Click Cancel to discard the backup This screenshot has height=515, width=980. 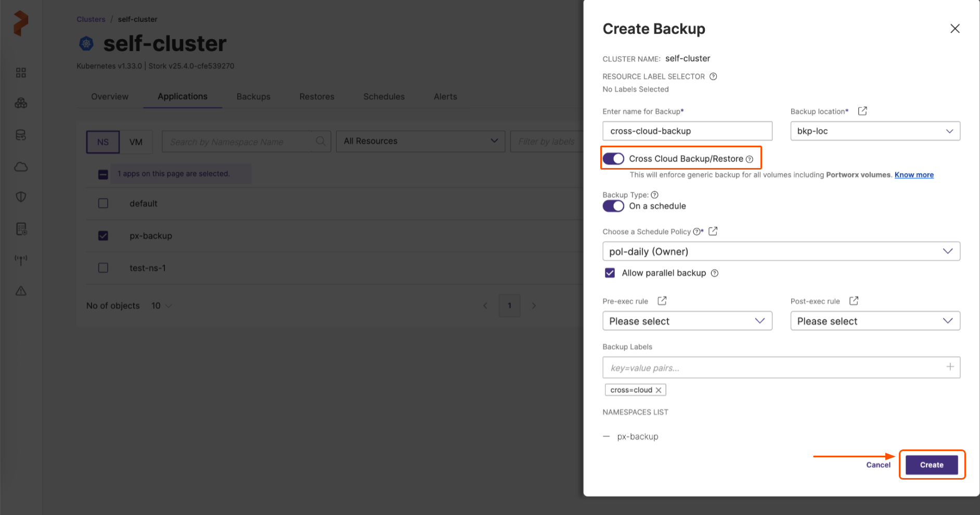click(878, 465)
